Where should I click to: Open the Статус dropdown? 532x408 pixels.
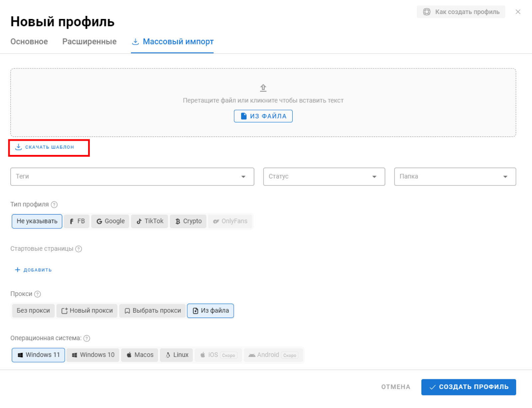(x=324, y=177)
